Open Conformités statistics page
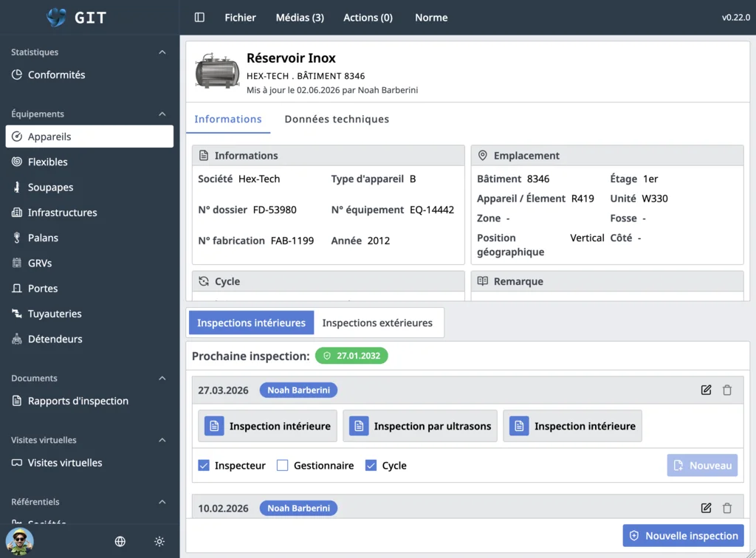The image size is (756, 558). coord(89,75)
